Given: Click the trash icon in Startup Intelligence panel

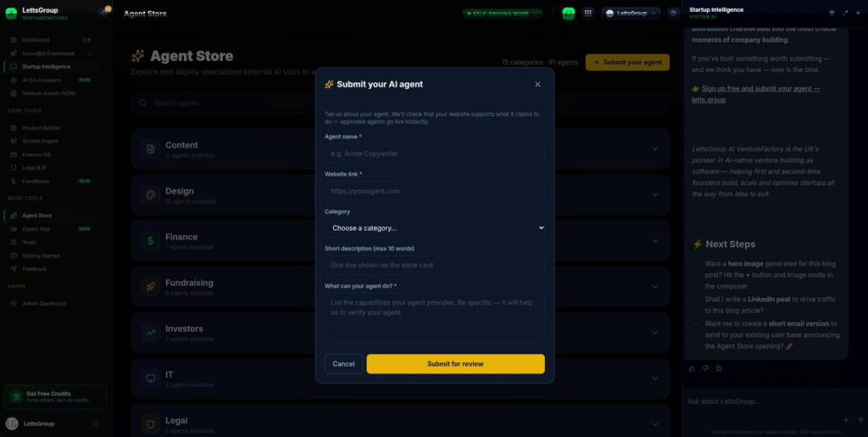Looking at the screenshot, I should point(832,13).
